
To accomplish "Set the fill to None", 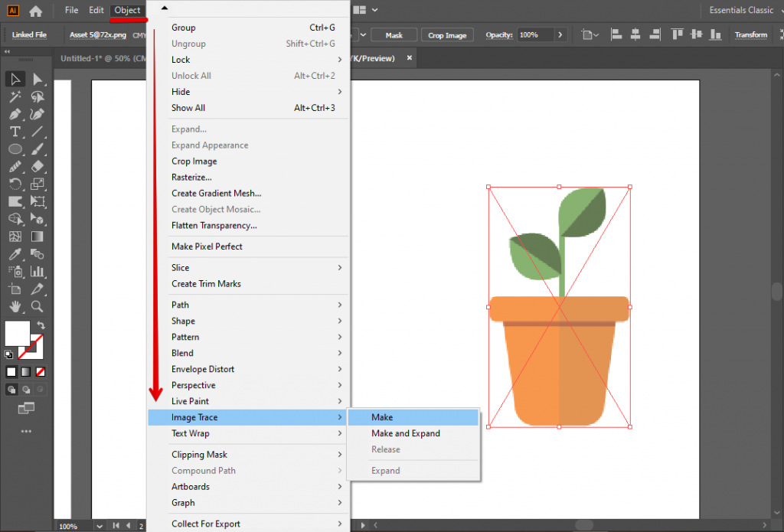I will coord(41,371).
